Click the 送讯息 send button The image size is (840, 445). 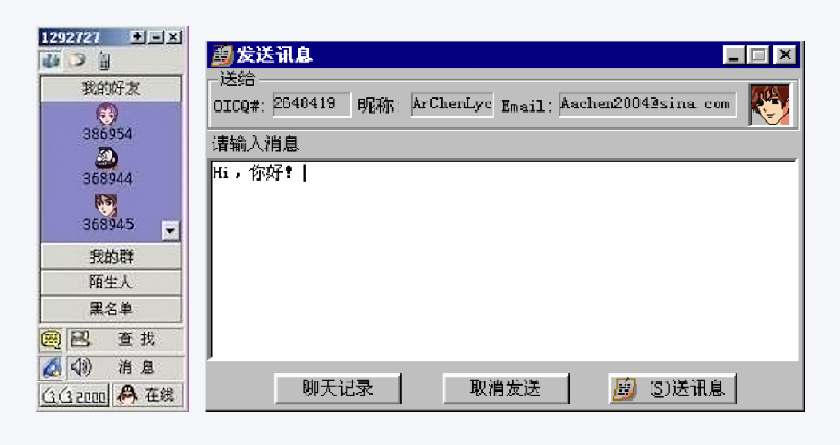coord(673,388)
